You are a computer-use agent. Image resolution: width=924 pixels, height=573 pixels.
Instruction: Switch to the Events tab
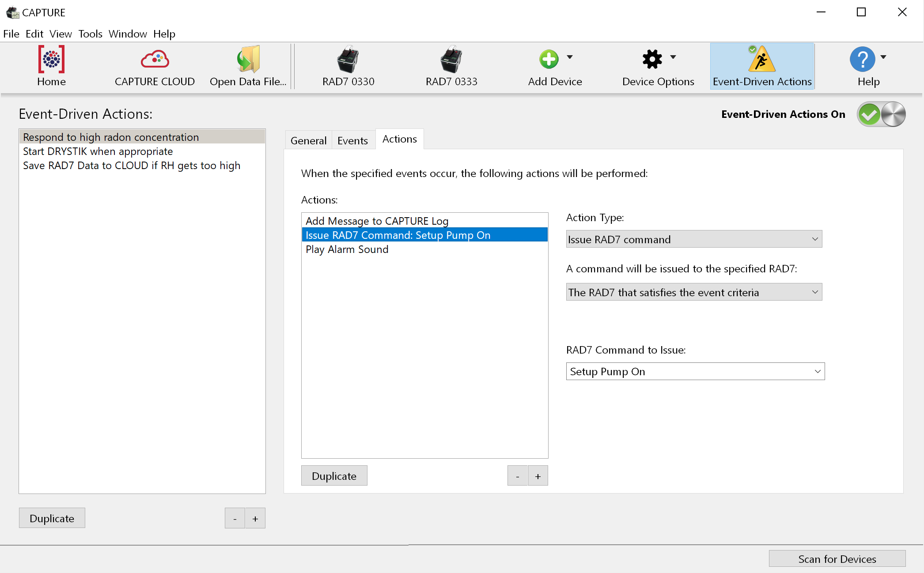(352, 140)
